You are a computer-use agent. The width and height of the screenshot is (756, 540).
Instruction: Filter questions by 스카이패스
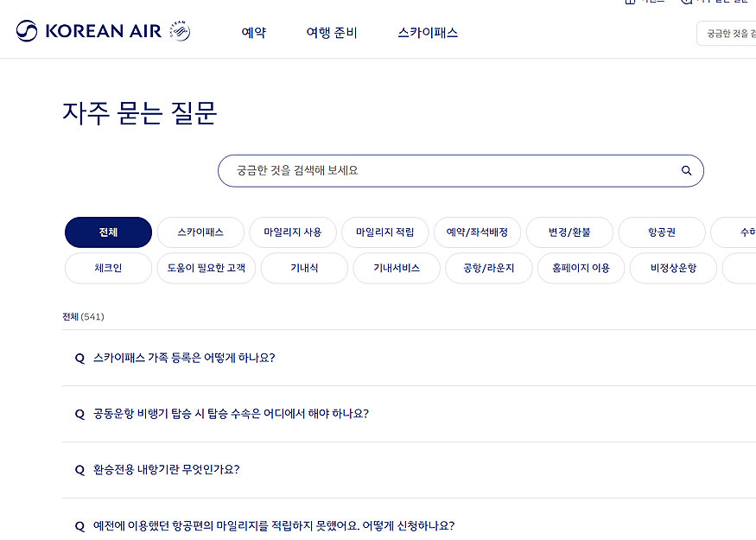click(x=200, y=232)
